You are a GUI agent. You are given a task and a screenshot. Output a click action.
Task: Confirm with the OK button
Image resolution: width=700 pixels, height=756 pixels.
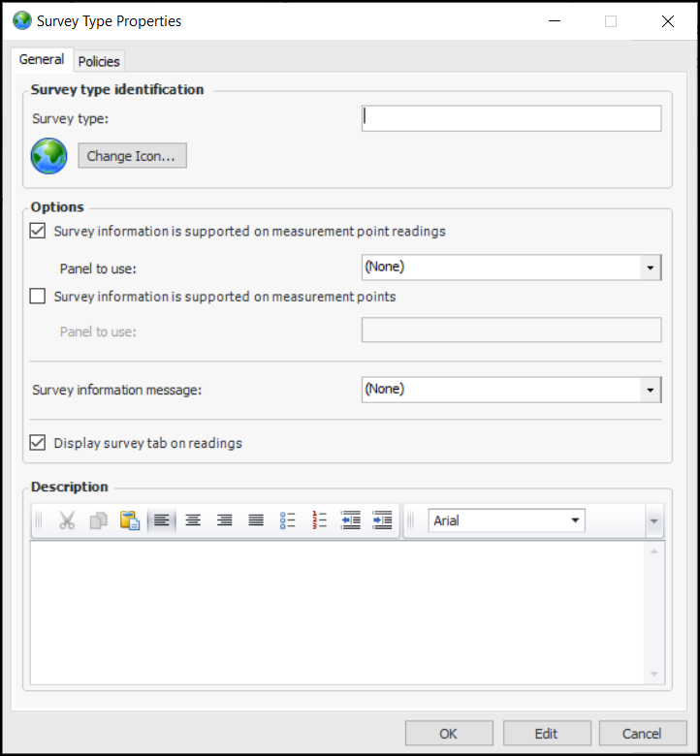[x=449, y=734]
